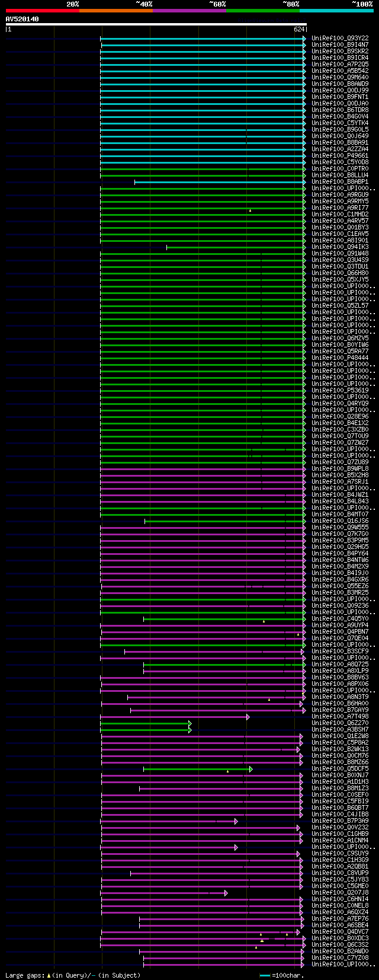Click the orange ~40% identity legend segment
Image resolution: width=379 pixels, height=980 pixels.
point(116,11)
